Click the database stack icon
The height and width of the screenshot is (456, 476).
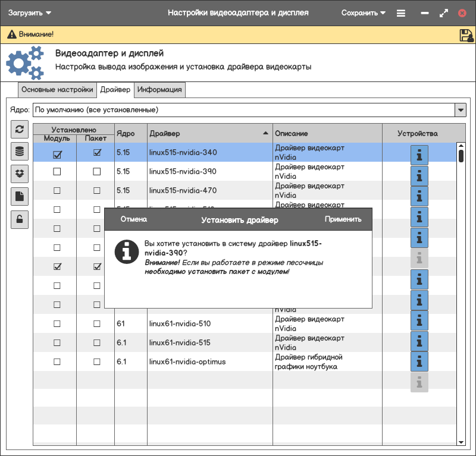click(x=20, y=152)
